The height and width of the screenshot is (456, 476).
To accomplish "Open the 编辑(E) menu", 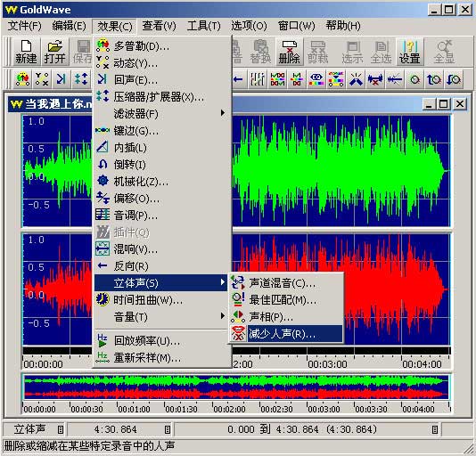I will coord(69,26).
